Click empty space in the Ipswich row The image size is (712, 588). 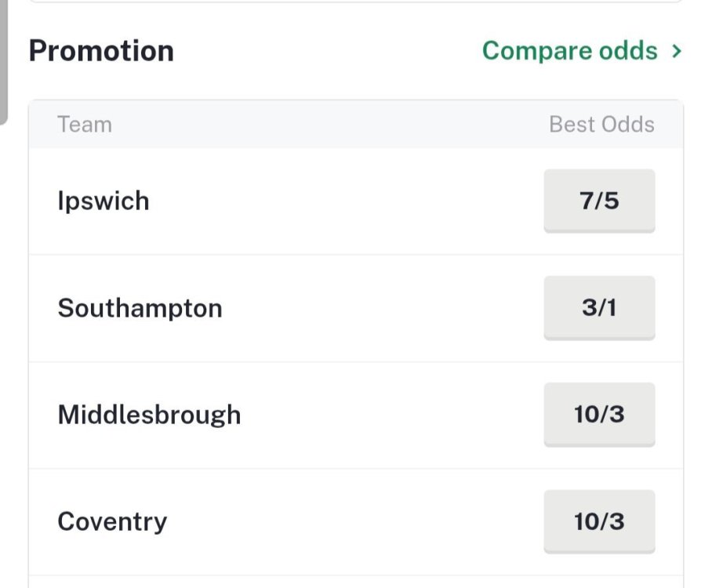(x=353, y=201)
